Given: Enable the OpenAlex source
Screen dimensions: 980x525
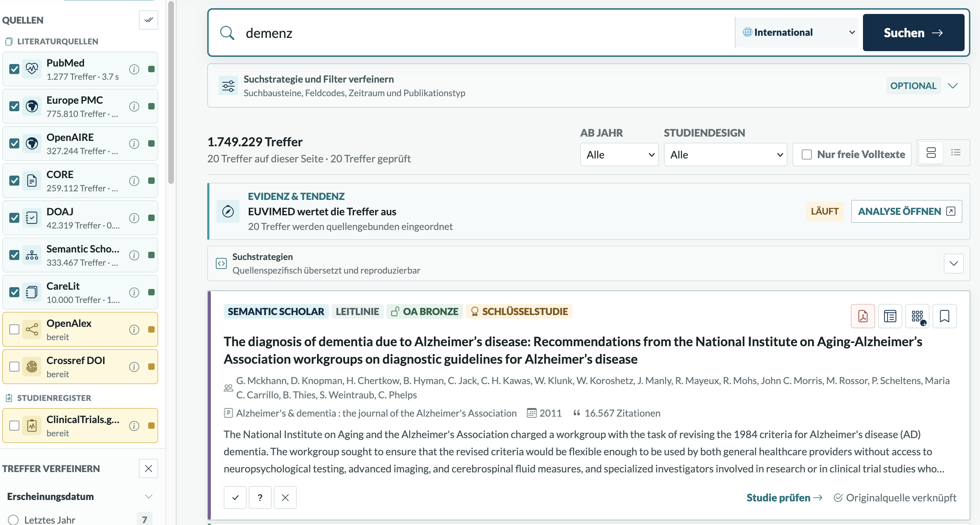Looking at the screenshot, I should click(x=14, y=329).
